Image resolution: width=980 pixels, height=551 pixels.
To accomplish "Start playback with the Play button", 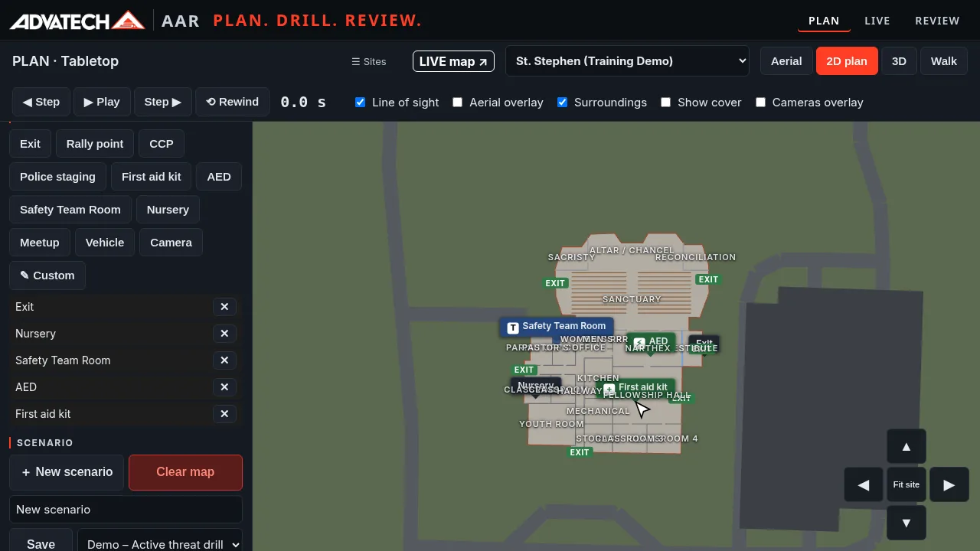I will point(102,102).
